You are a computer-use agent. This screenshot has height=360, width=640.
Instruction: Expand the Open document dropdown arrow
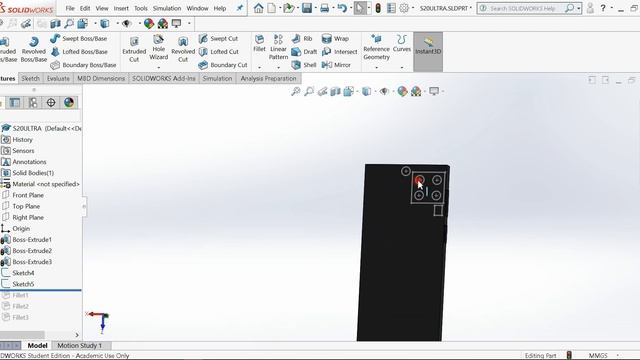tap(298, 8)
